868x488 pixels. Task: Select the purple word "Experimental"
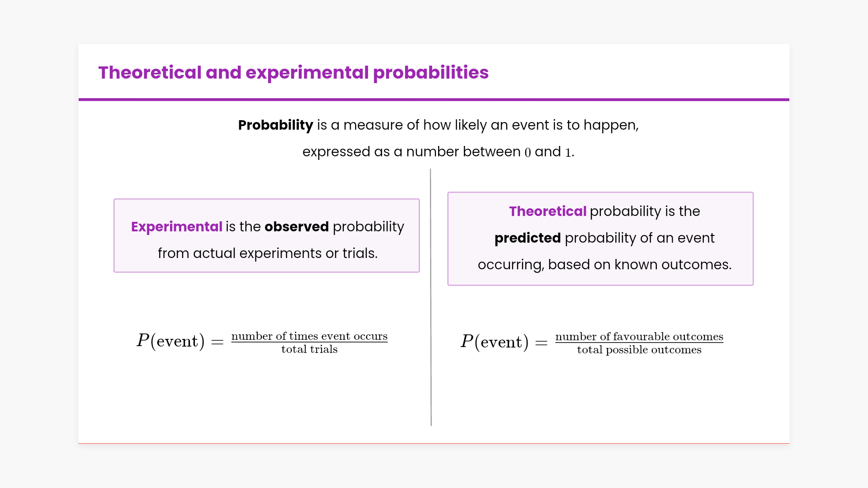[176, 227]
